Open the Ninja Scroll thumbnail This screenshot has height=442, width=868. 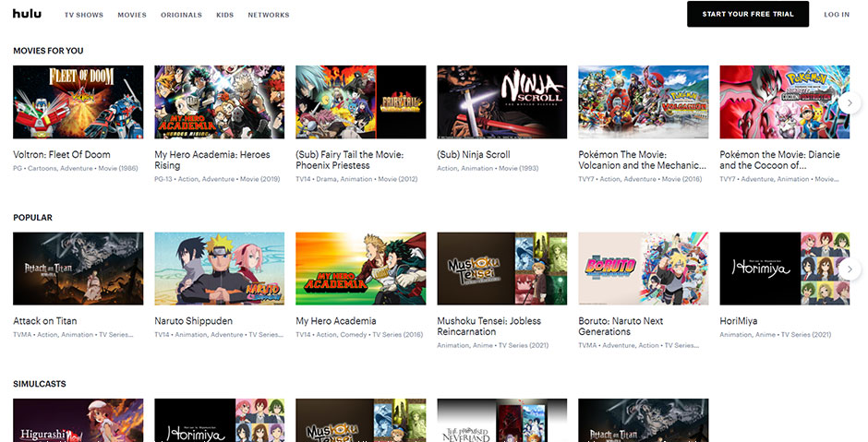coord(502,102)
